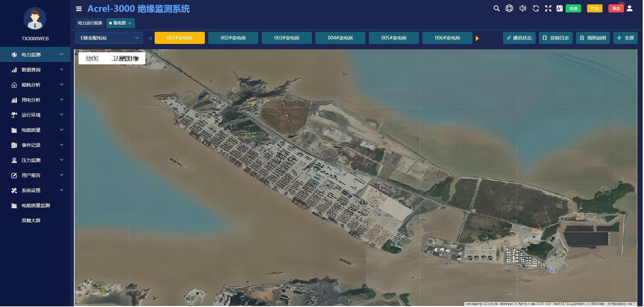Expand 压力监测 menu chevron
Viewport: 644px width, 307px height.
pyautogui.click(x=62, y=160)
